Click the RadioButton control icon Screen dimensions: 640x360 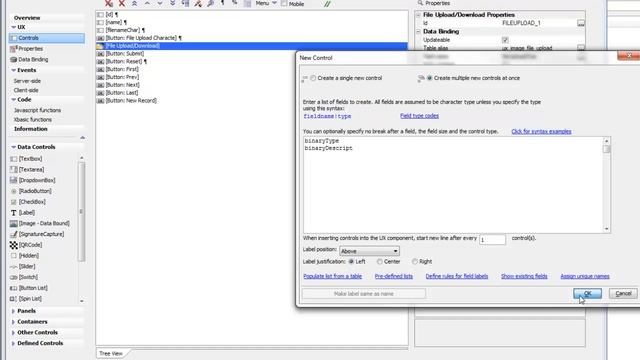(13, 191)
